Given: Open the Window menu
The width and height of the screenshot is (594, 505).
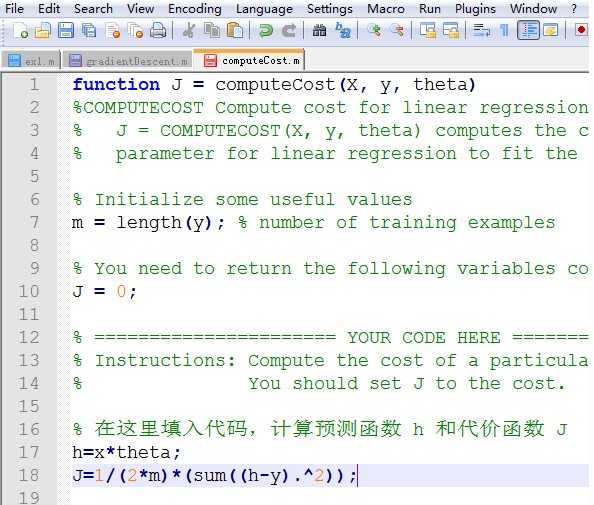Looking at the screenshot, I should tap(533, 8).
